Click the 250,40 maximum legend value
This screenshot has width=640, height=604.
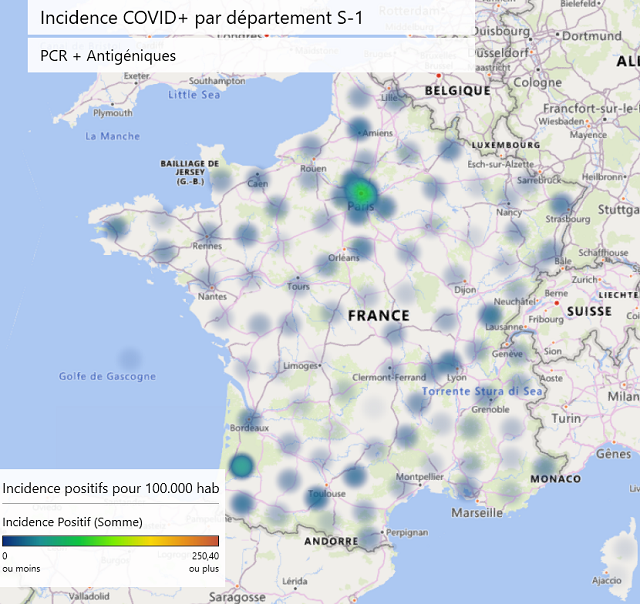(x=204, y=555)
